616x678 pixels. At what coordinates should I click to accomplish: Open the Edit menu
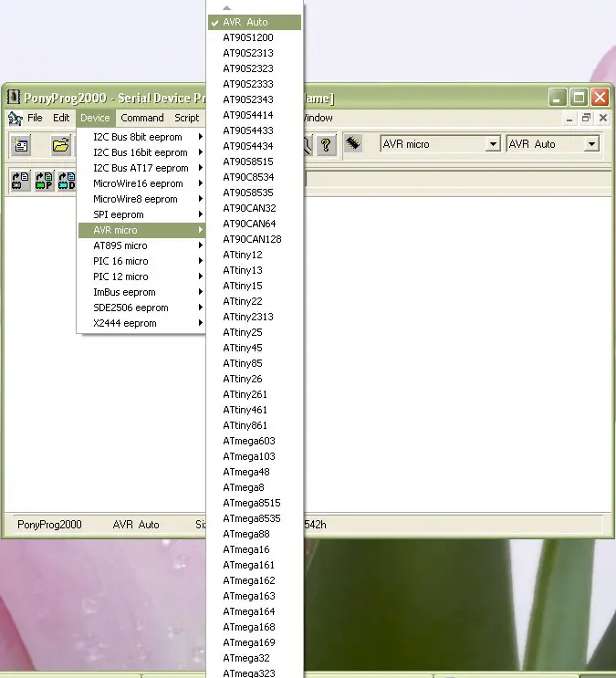(61, 118)
